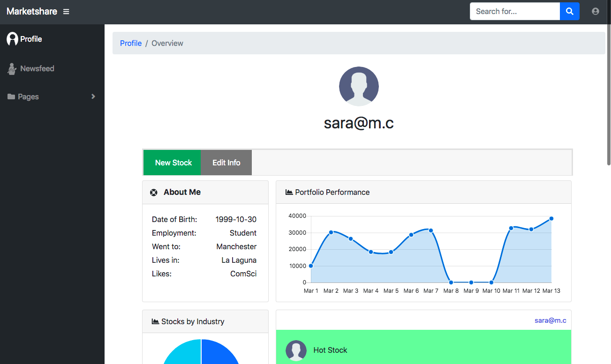The image size is (611, 364).
Task: Click the Mar 11 chart data point
Action: click(511, 228)
